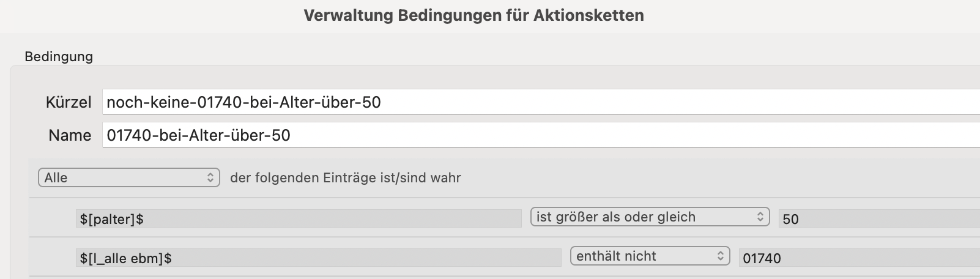Screen dimensions: 980x279
Task: Open the 'ist größer als oder gleich' dropdown
Action: pos(650,217)
